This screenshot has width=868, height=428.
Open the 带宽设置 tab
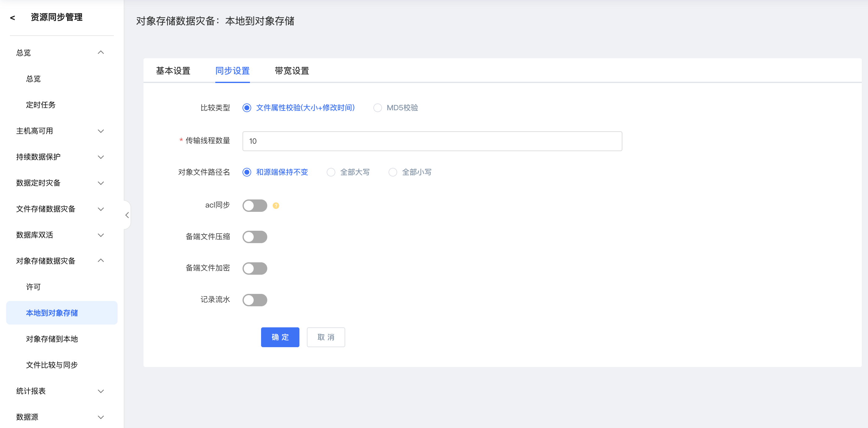point(291,71)
